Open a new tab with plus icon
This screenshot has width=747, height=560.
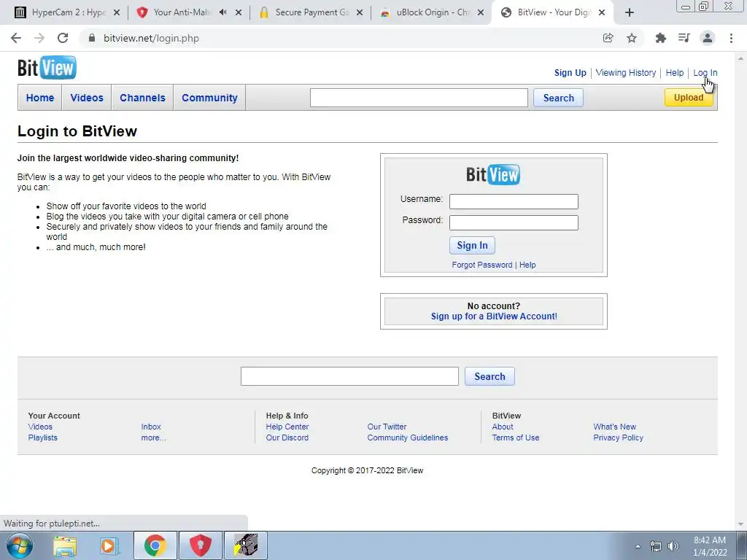click(x=630, y=12)
